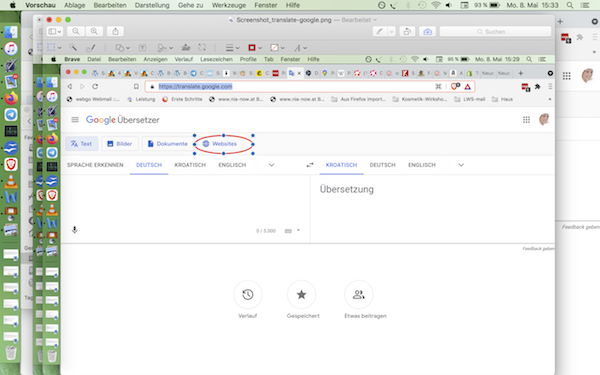Open Firefox in the leftmost dock
This screenshot has height=375, width=600.
click(x=11, y=98)
